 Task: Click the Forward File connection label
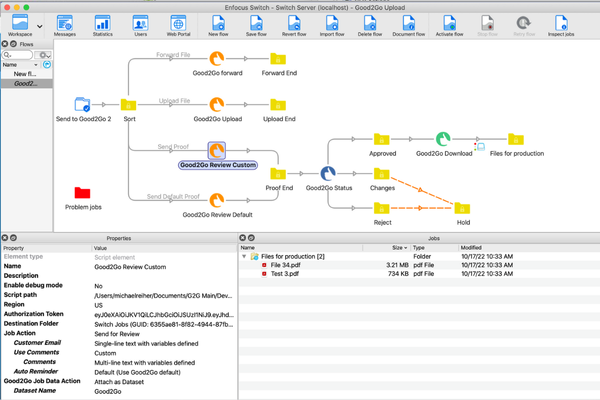point(173,55)
